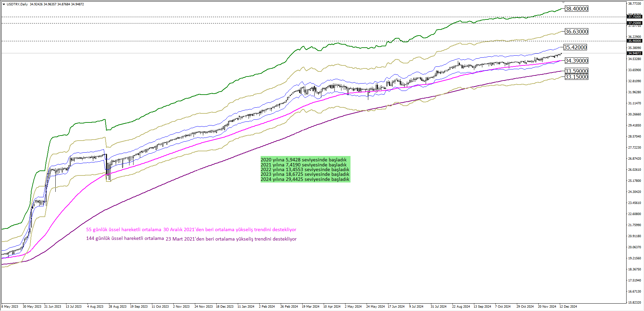The image size is (644, 311).
Task: Click the 38.77330 value on price scale
Action: tap(635, 4)
